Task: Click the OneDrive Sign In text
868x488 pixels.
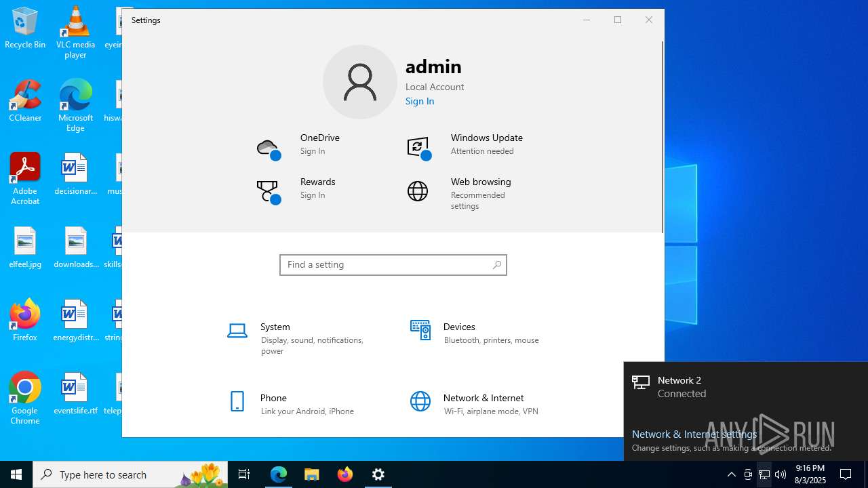Action: point(313,151)
